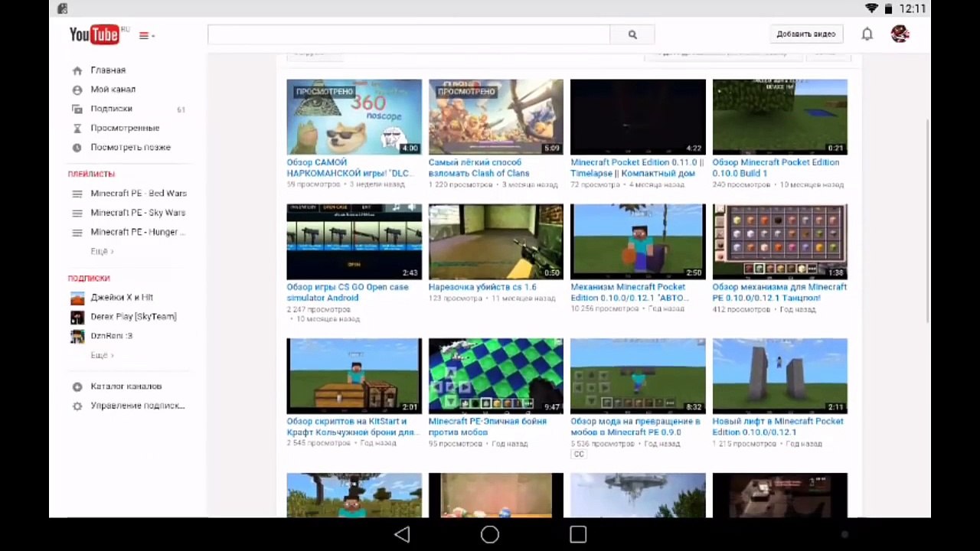Screen dimensions: 980x551
Task: Open the Minecraft PE - Bed Wars playlist
Action: (x=139, y=194)
